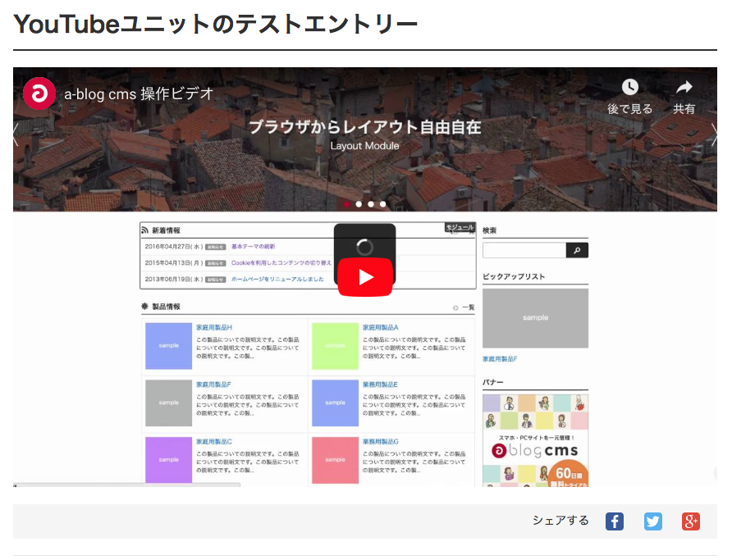The image size is (732, 560).
Task: Click the Twitter share icon
Action: click(652, 521)
